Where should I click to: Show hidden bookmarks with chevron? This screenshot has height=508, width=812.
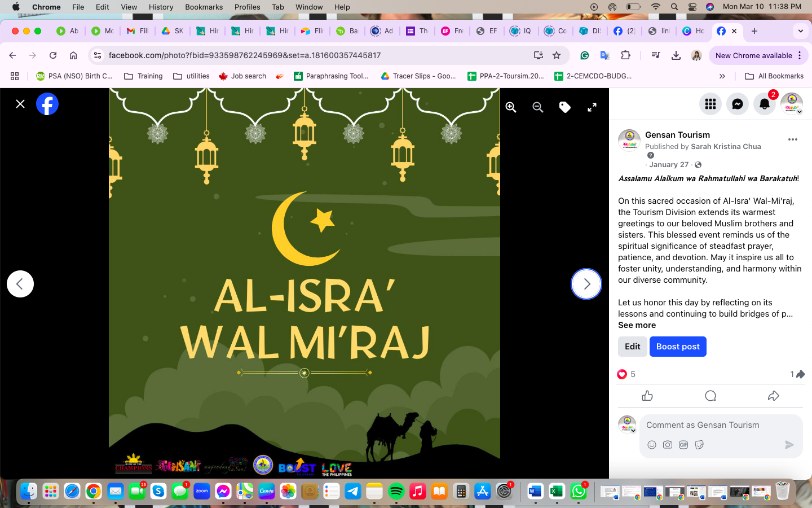[722, 76]
